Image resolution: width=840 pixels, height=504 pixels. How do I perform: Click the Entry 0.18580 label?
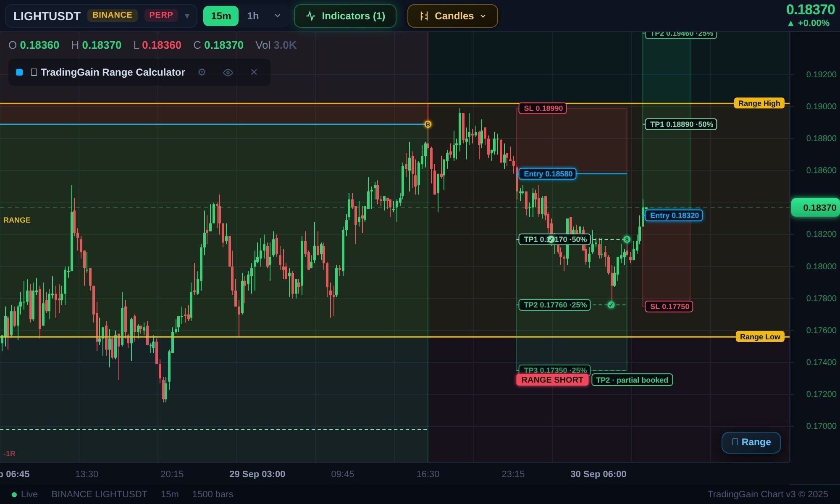coord(547,174)
